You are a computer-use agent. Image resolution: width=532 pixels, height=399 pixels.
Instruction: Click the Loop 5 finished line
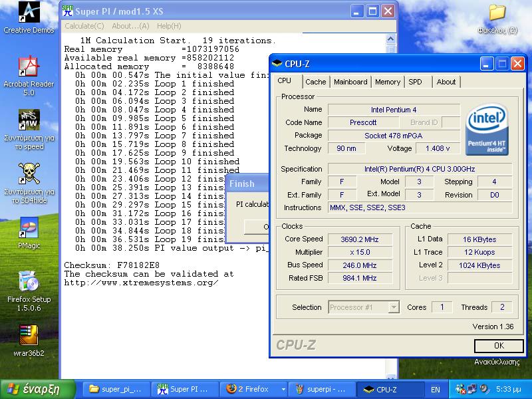pyautogui.click(x=155, y=118)
